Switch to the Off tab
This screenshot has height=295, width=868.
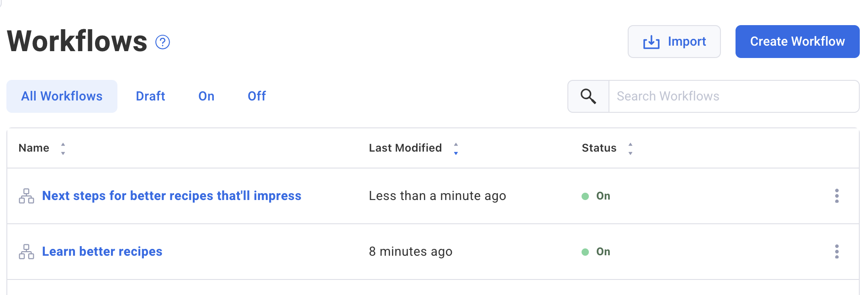(256, 96)
